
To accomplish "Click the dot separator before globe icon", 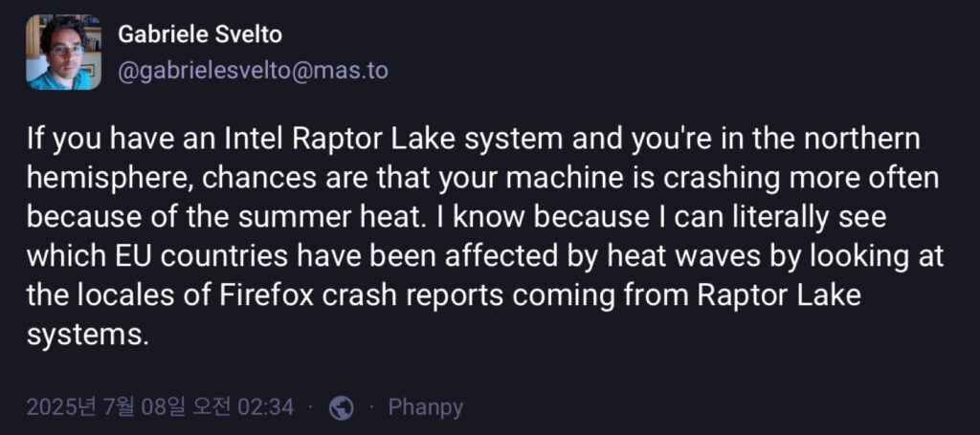I will coord(311,408).
